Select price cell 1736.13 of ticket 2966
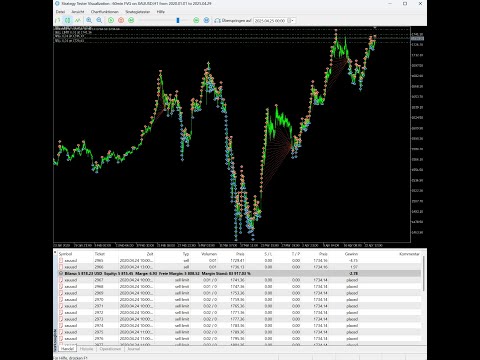Viewport: 480px width, 360px height. click(x=237, y=267)
